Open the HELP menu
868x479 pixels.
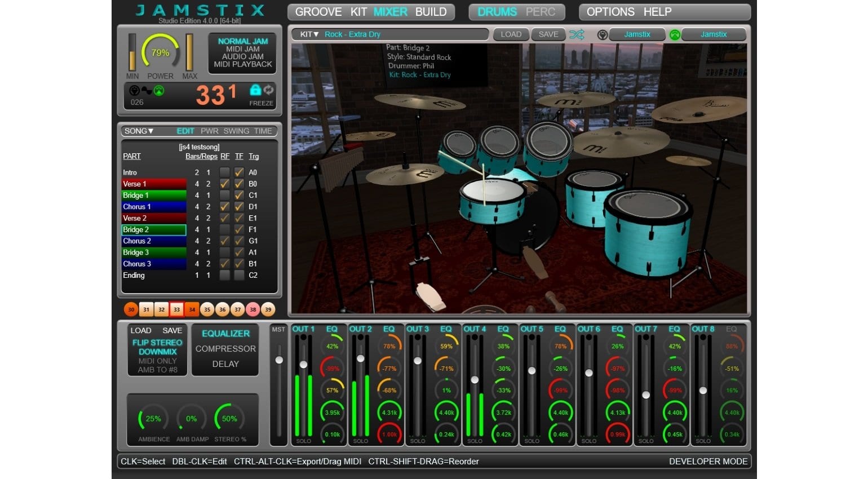(657, 12)
